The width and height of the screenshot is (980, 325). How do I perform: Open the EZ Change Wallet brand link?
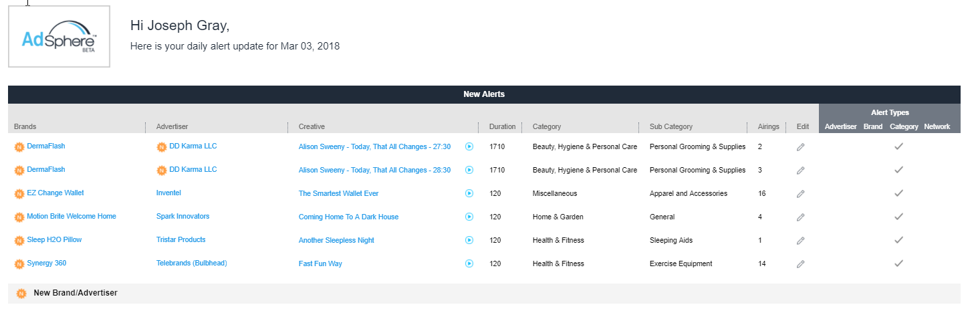(55, 193)
